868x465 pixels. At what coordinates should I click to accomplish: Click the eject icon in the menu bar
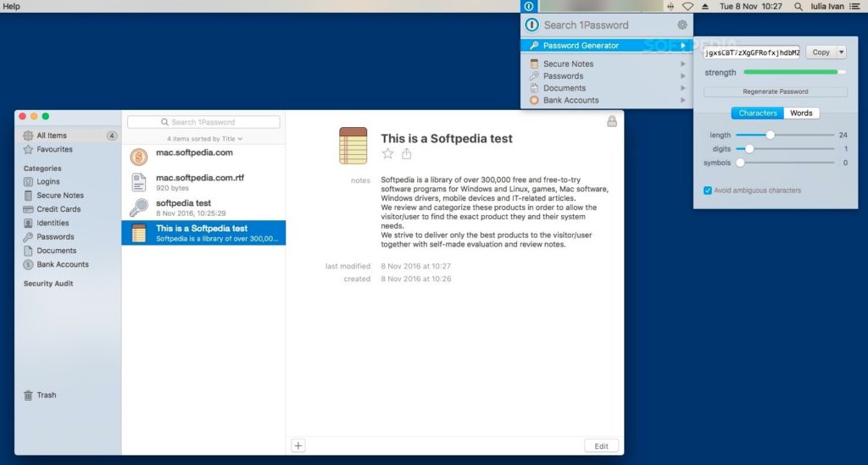click(x=705, y=6)
